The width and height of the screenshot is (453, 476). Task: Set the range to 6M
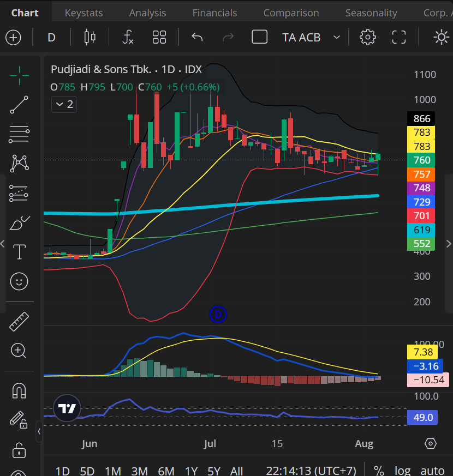166,471
